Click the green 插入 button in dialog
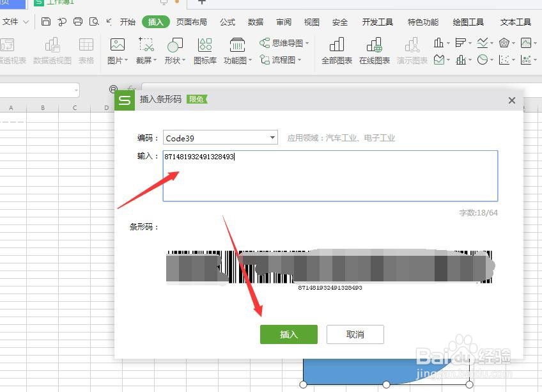542x392 pixels. tap(289, 334)
